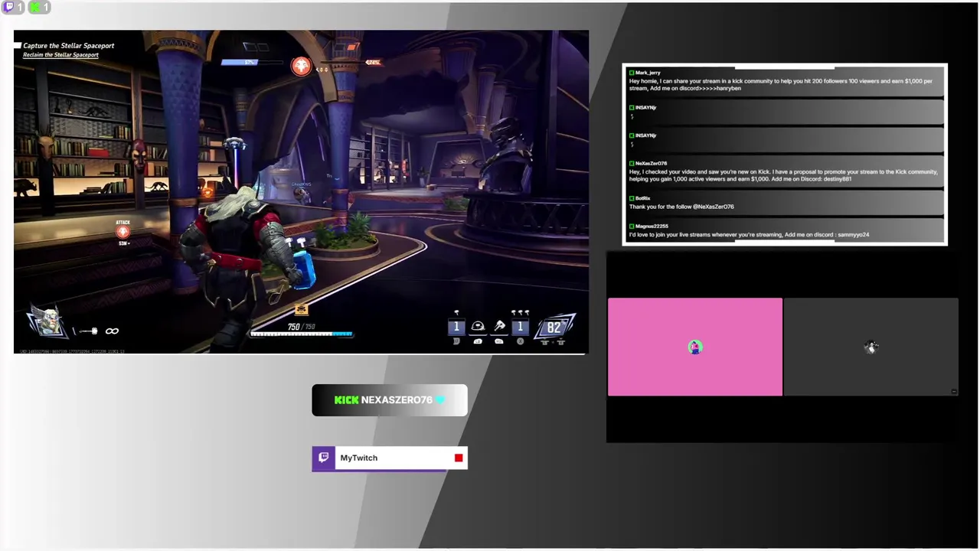
Task: Click the BotRix username in chat
Action: tap(642, 198)
